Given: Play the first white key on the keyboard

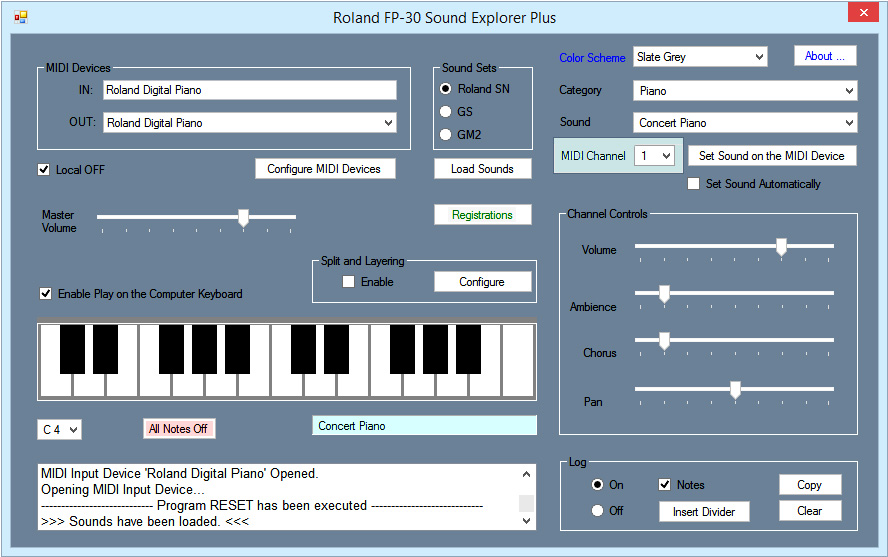Looking at the screenshot, I should pyautogui.click(x=56, y=385).
